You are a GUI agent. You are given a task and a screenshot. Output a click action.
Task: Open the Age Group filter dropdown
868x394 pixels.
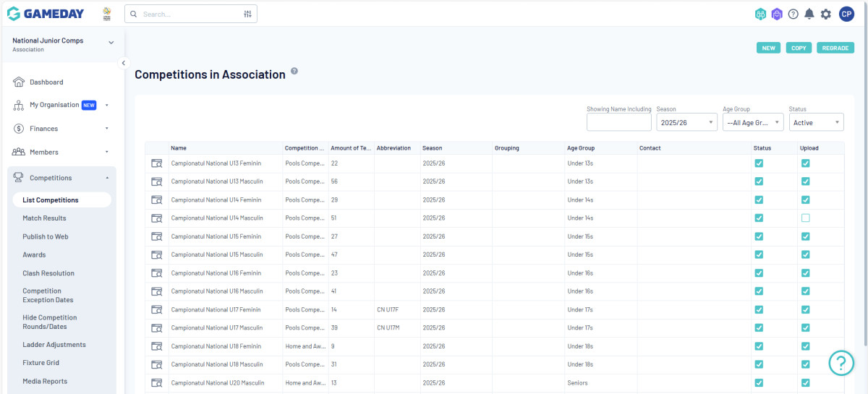coord(753,123)
